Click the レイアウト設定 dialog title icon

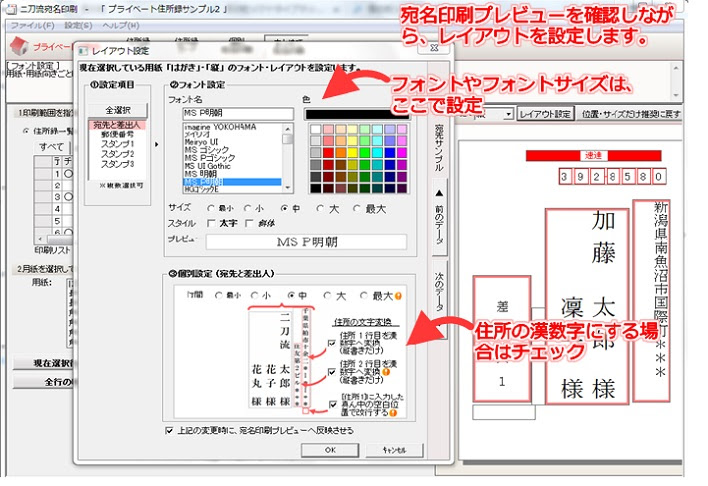click(83, 51)
